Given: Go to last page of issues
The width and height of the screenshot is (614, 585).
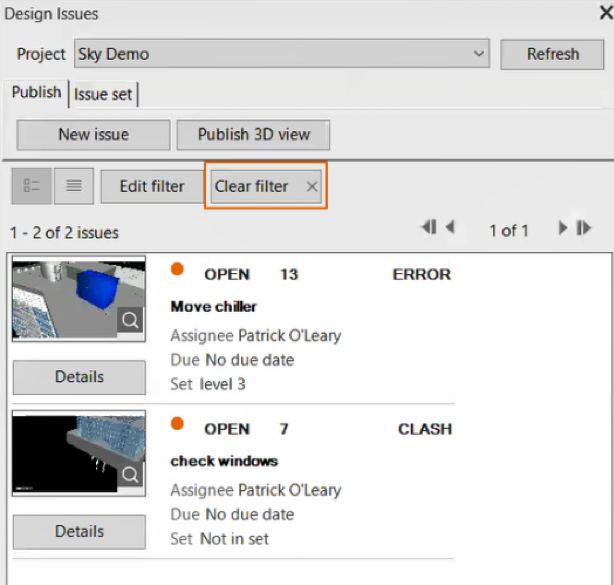Looking at the screenshot, I should coord(583,228).
